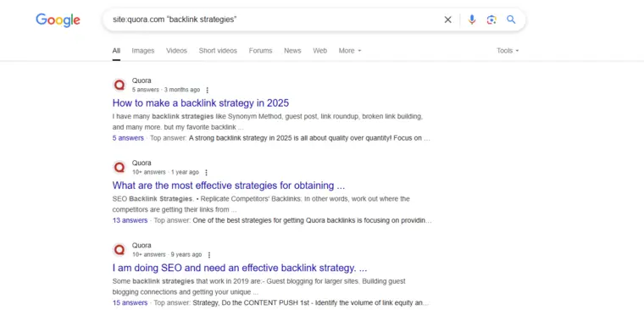This screenshot has width=644, height=310.
Task: Submit search with magnifying glass icon
Action: 511,19
